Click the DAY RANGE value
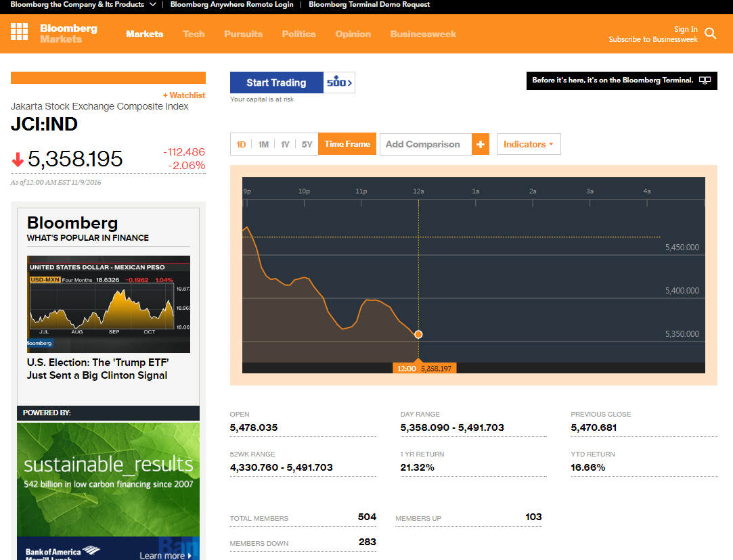This screenshot has width=733, height=560. 452,427
